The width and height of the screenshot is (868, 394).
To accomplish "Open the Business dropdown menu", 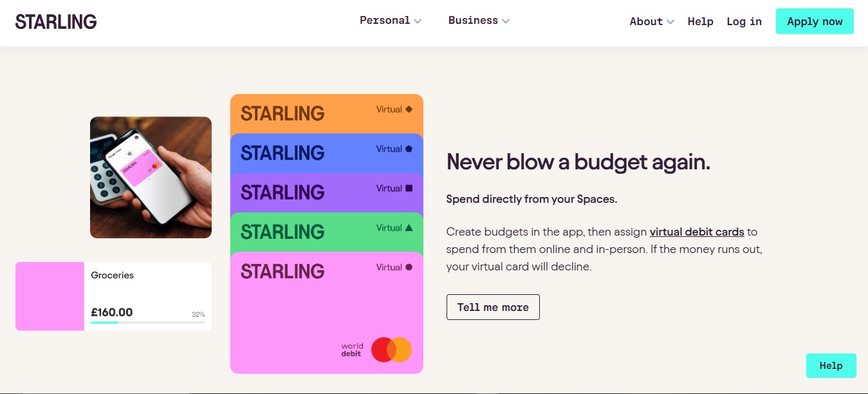I will coord(479,21).
